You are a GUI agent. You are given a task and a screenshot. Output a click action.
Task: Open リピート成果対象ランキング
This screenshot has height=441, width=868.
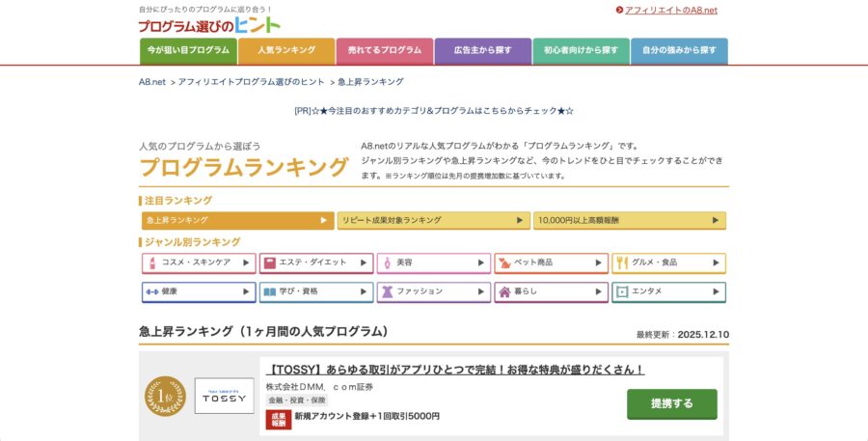coord(434,220)
